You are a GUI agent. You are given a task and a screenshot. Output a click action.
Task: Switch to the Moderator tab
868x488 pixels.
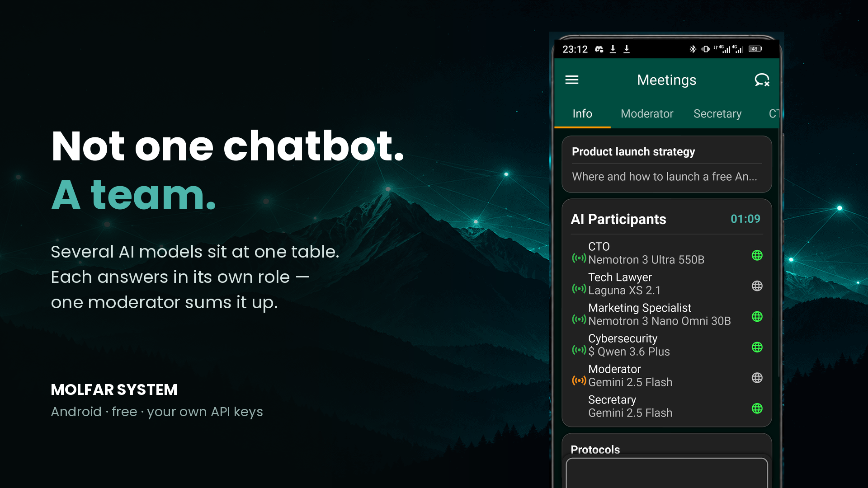click(647, 113)
